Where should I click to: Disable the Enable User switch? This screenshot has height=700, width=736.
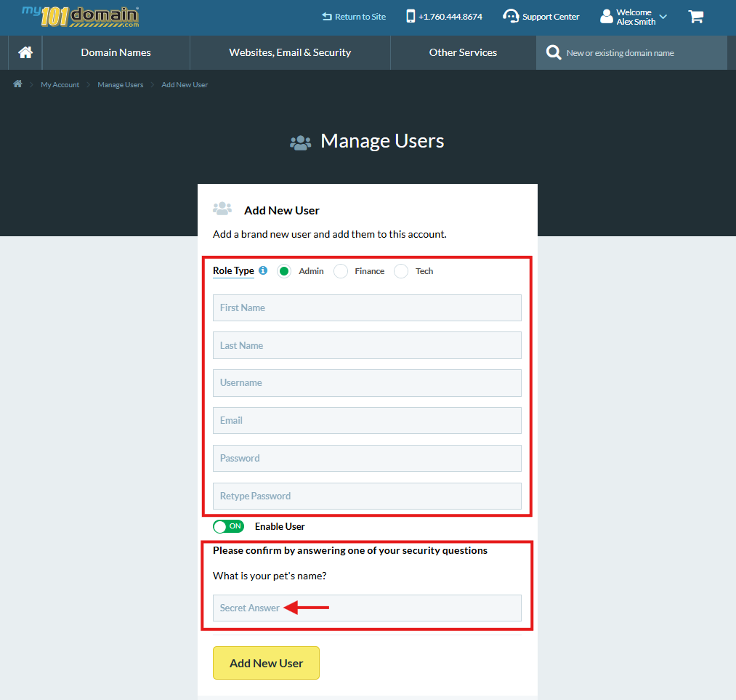(x=228, y=526)
